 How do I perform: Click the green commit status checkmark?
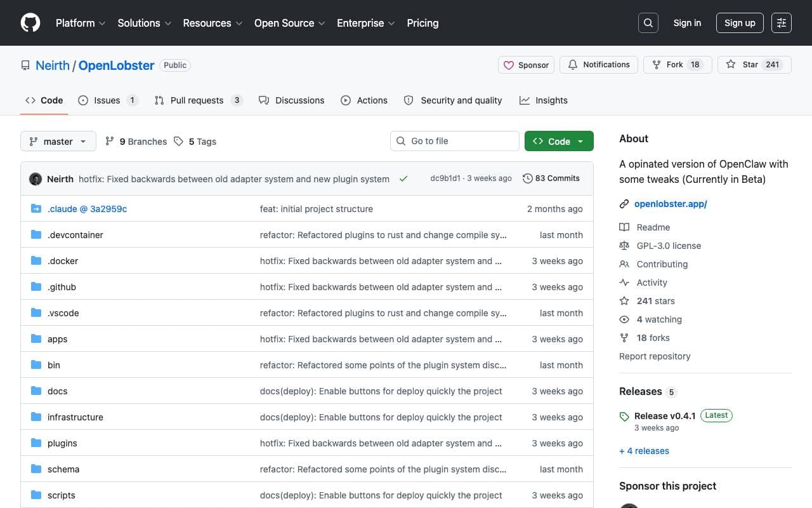pos(403,179)
